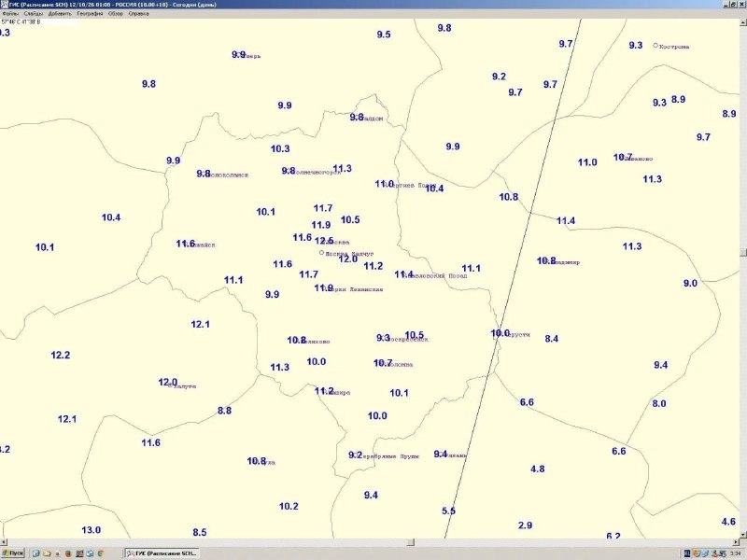Click the horizontal scrollbar thumb

tap(411, 542)
